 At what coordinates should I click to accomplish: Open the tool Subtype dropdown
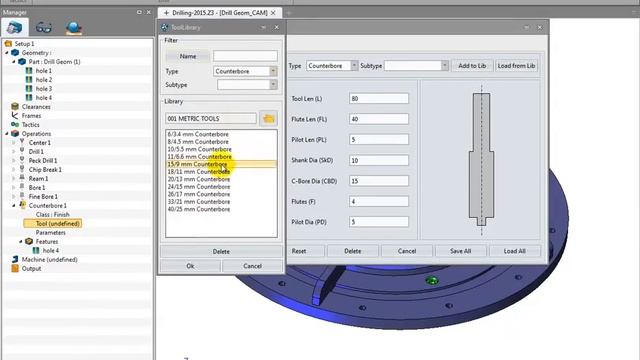tap(444, 65)
